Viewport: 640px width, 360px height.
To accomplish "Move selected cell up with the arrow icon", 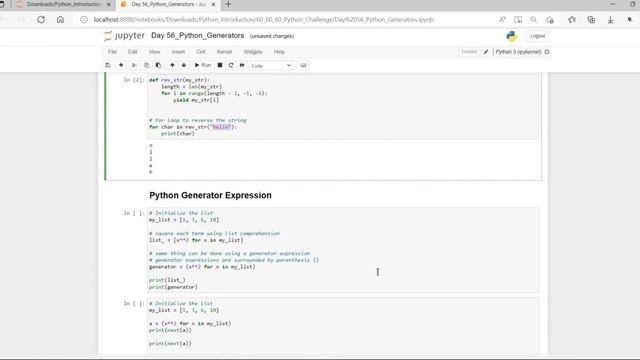I will tap(172, 65).
